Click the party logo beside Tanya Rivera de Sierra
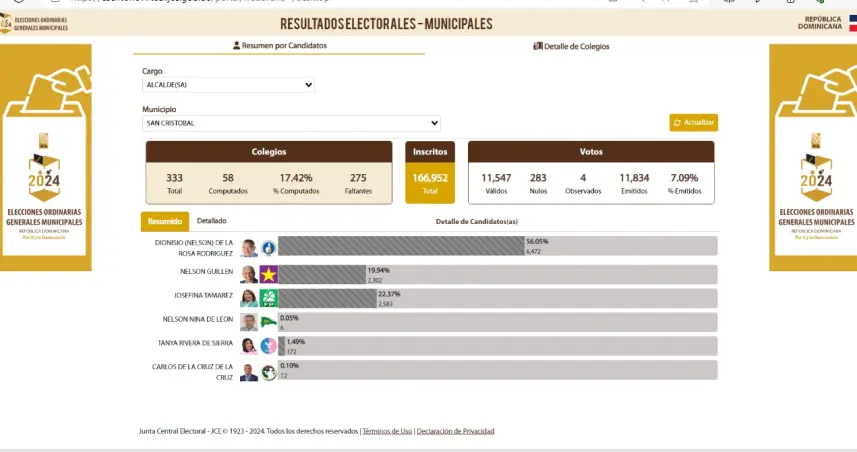857x452 pixels. [268, 346]
